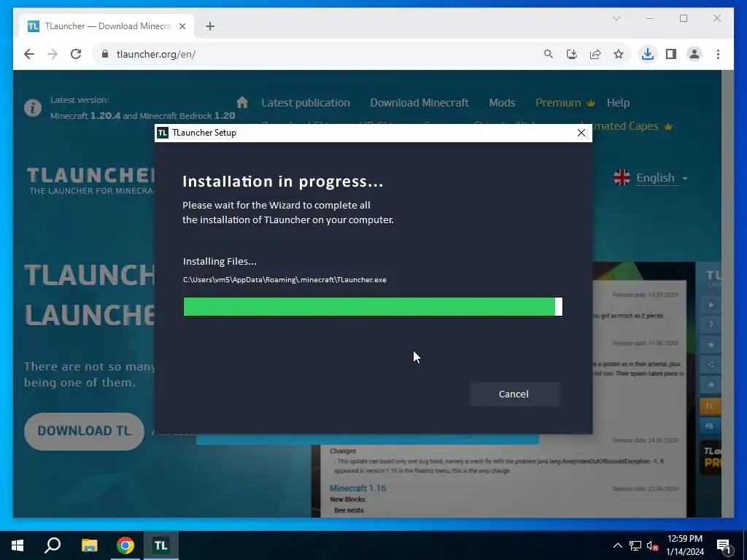
Task: Click the install page icon in address bar
Action: 572,54
